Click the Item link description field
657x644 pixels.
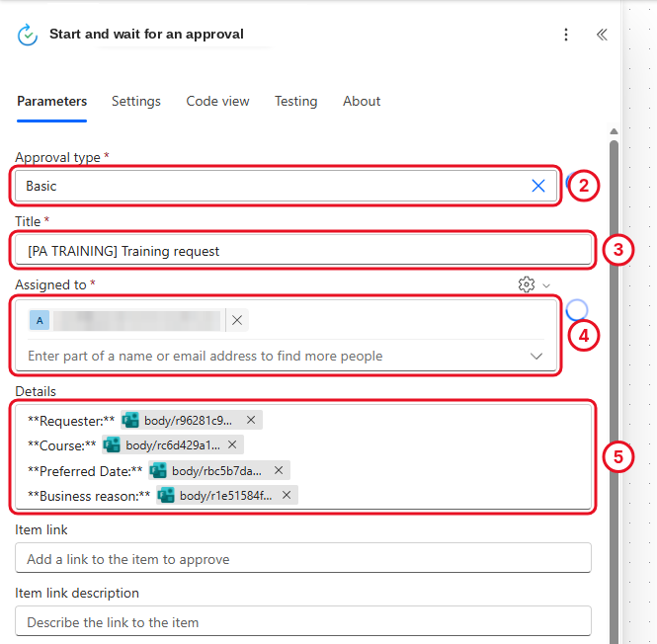coord(303,621)
